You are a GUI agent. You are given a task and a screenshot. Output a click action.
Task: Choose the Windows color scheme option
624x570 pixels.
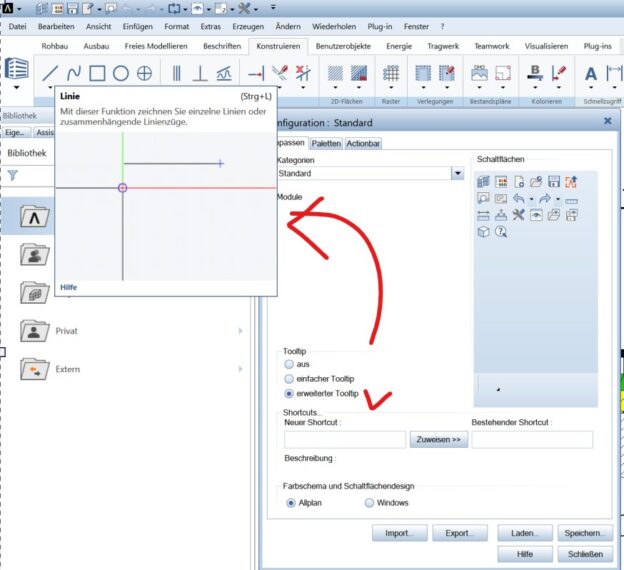coord(370,502)
